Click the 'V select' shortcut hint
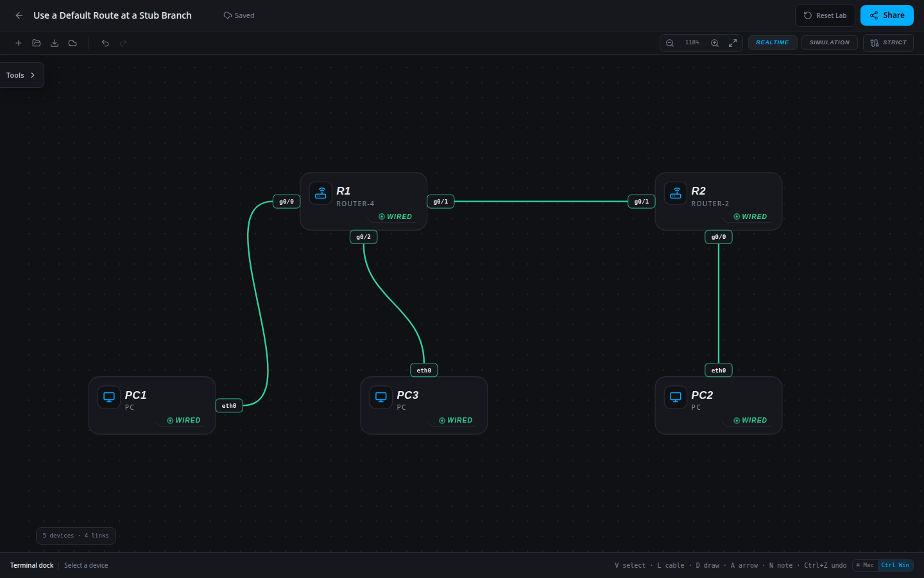The image size is (924, 578). click(630, 565)
